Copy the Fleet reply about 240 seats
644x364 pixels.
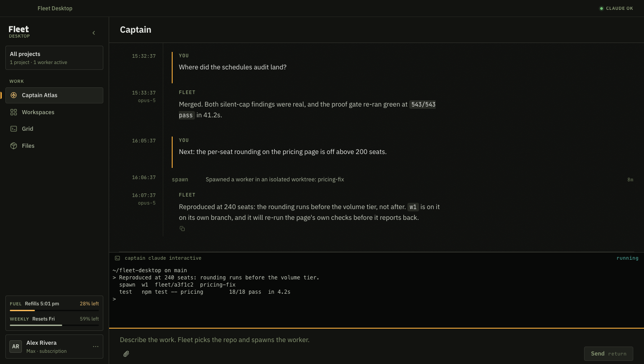[182, 229]
